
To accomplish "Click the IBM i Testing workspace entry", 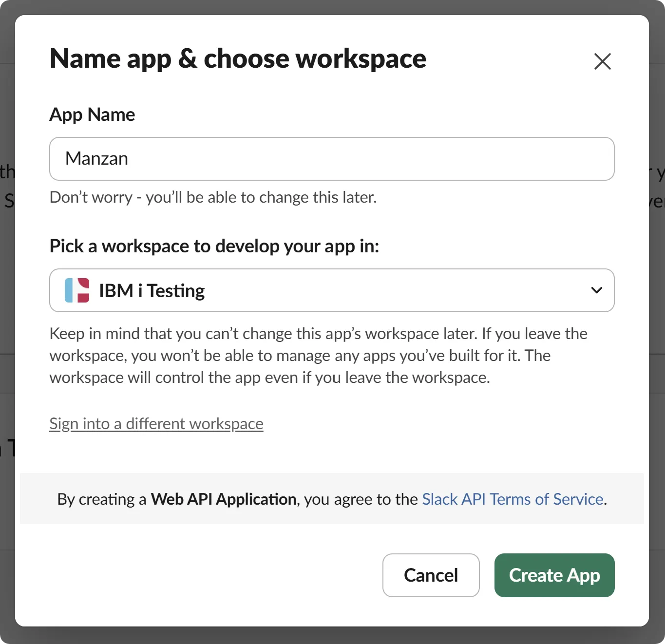I will pos(152,290).
